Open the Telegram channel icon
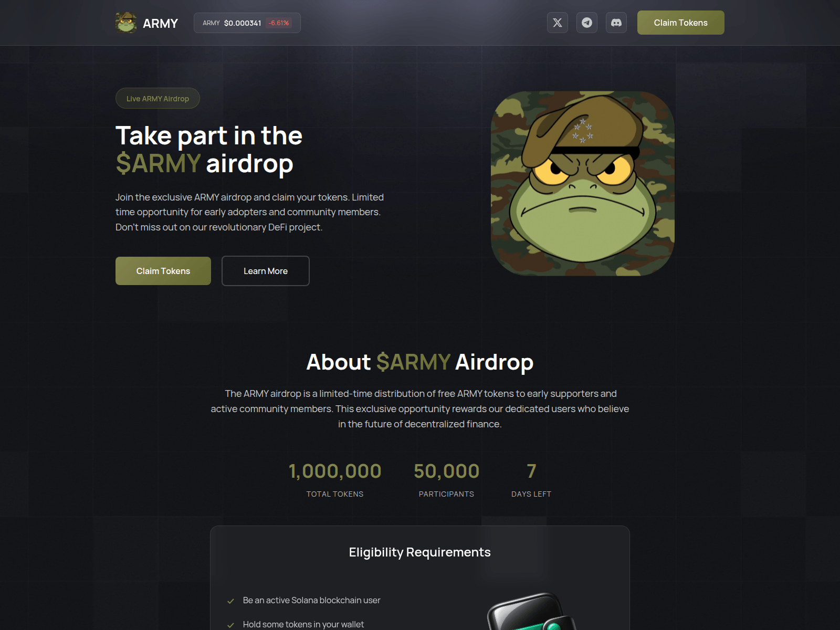 (x=587, y=23)
